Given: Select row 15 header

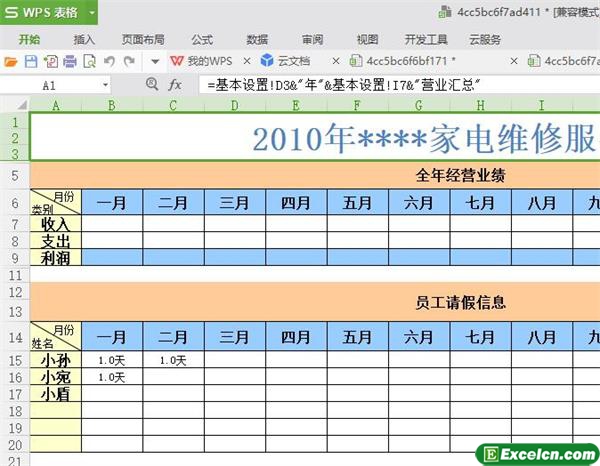Looking at the screenshot, I should pos(15,360).
